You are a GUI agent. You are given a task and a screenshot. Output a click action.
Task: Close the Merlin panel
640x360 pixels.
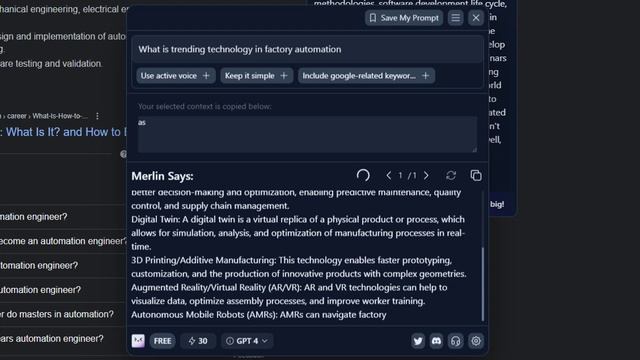pos(476,18)
